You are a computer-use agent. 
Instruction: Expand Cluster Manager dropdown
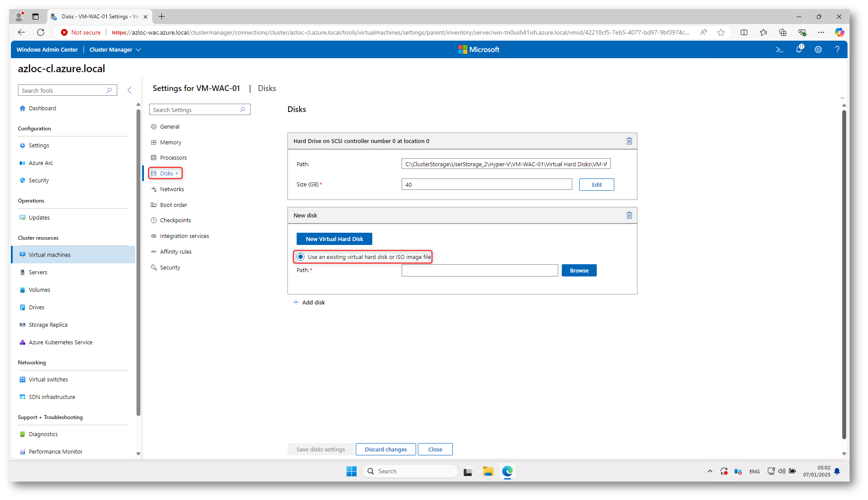tap(115, 49)
